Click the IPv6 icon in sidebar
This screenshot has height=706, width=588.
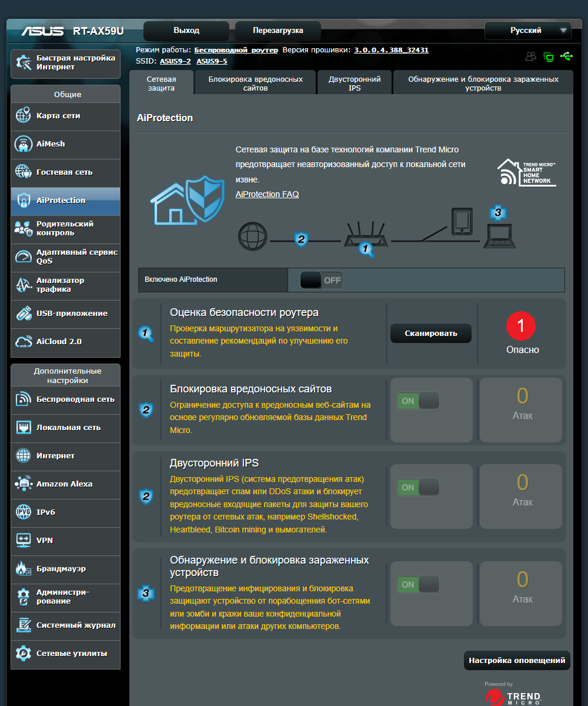point(23,512)
